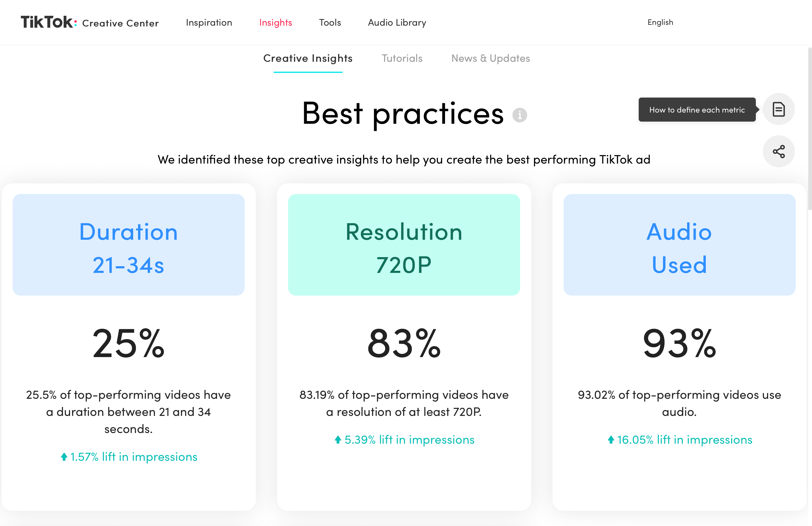Click the share button on the right panel

780,151
